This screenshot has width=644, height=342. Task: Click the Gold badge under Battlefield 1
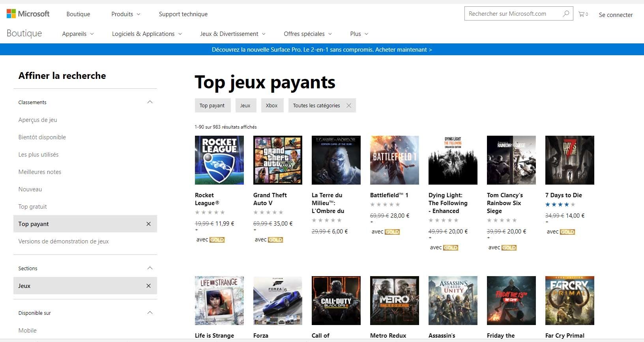point(392,232)
